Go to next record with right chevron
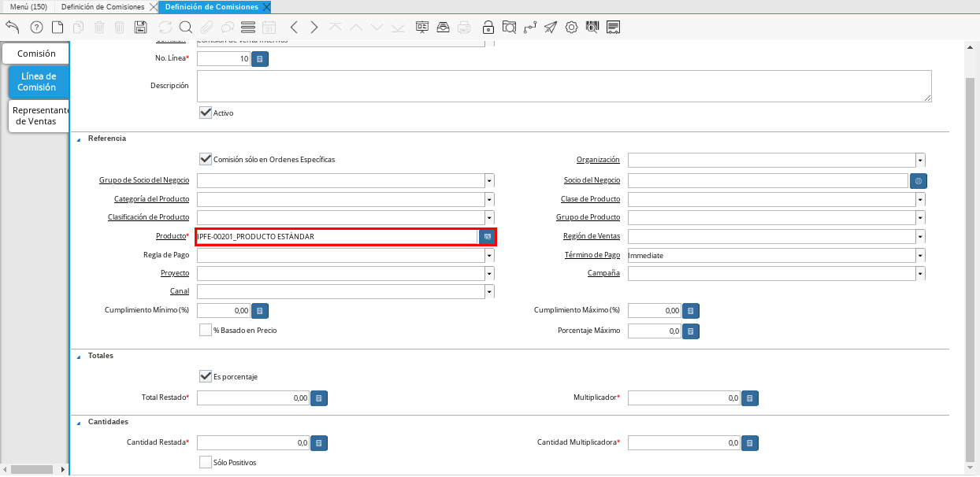 (314, 28)
